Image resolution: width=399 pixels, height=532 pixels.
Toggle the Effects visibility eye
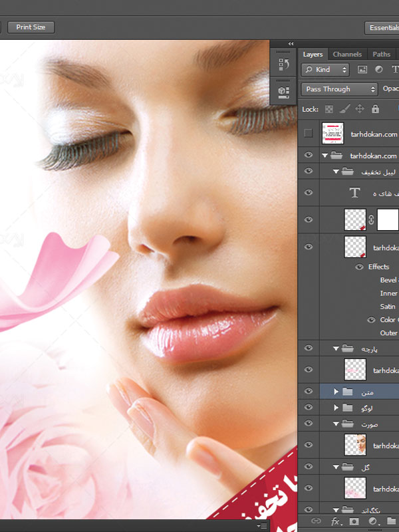(359, 267)
